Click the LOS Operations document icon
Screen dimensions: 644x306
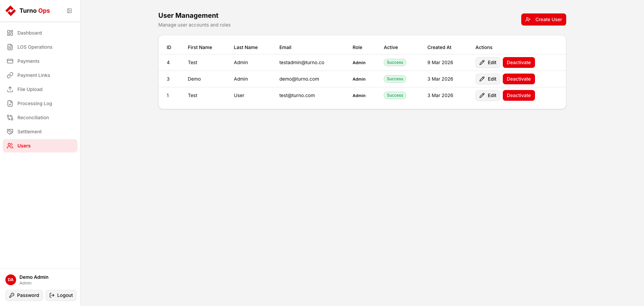point(10,47)
